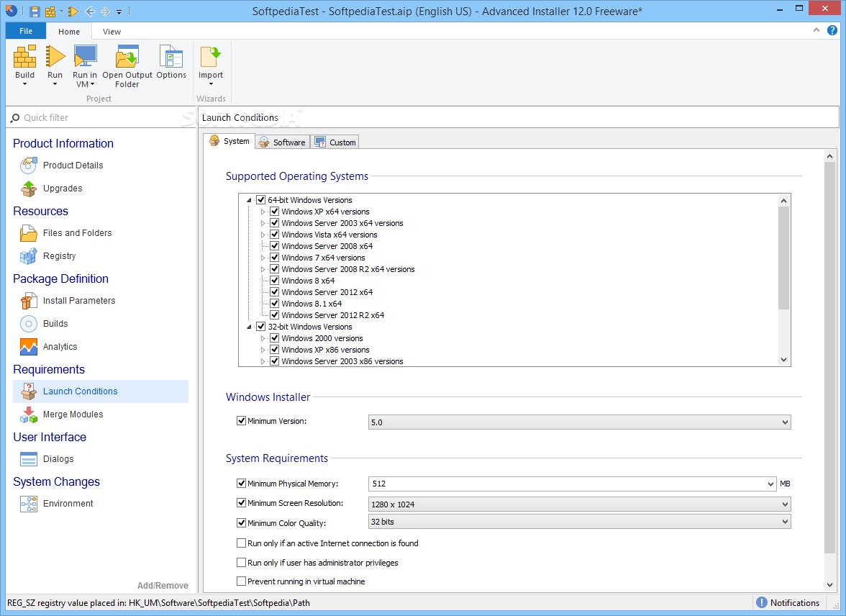Collapse 32-bit Windows Versions tree node
Viewport: 846px width, 616px height.
[x=249, y=327]
